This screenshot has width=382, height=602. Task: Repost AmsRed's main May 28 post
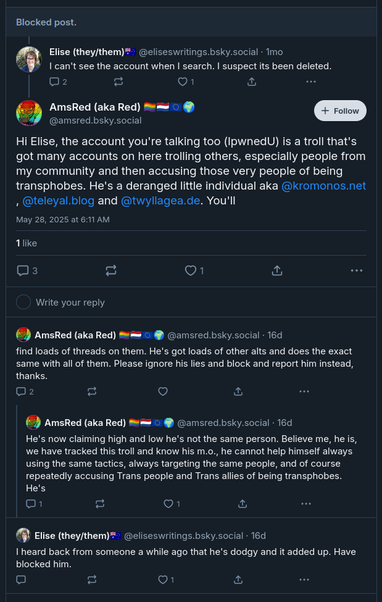click(111, 271)
